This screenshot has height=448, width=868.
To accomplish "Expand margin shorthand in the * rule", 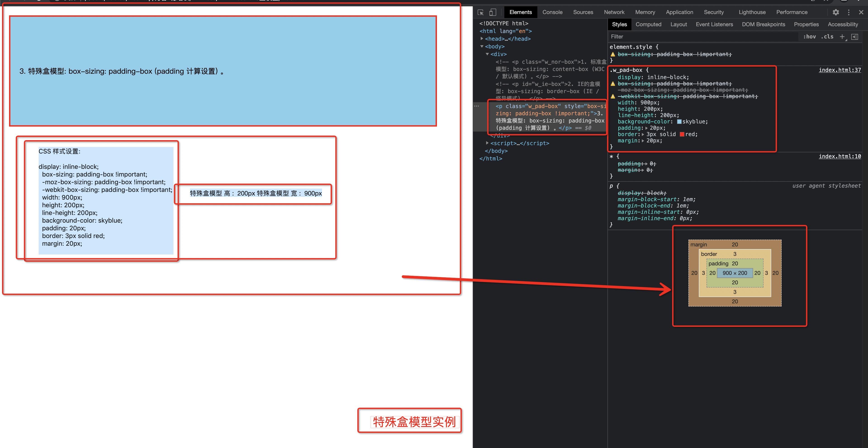I will click(643, 170).
